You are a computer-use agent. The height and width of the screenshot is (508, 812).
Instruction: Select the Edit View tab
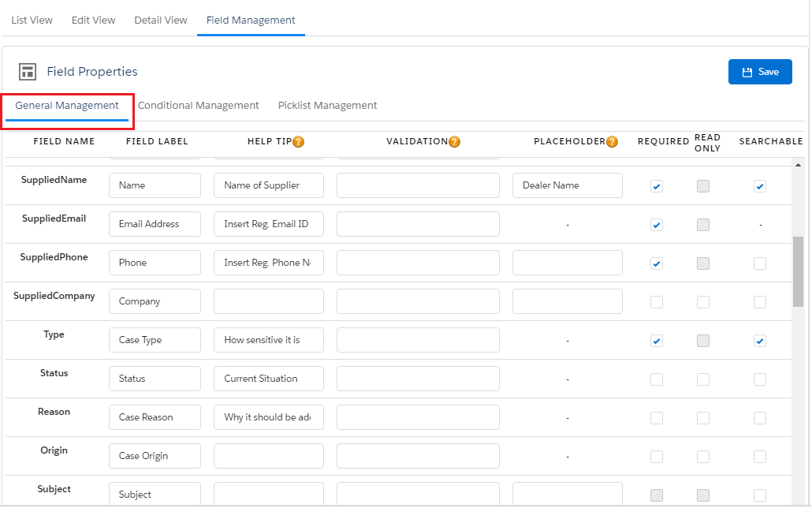(93, 20)
